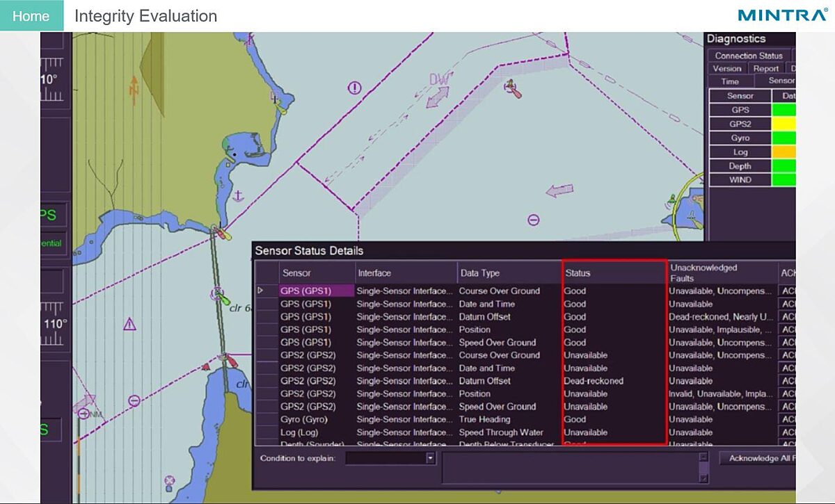Screen dimensions: 835x504
Task: Click GPS1 'Datum Offset' data type cell
Action: click(x=509, y=316)
